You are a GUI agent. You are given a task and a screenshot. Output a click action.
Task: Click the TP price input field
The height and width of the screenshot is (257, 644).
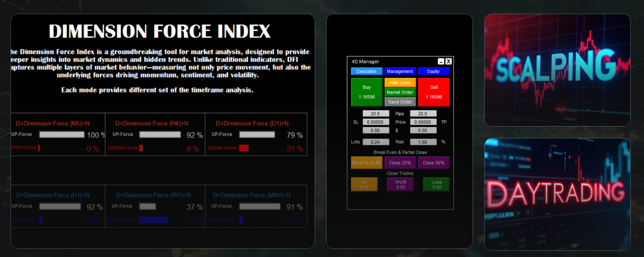[423, 122]
